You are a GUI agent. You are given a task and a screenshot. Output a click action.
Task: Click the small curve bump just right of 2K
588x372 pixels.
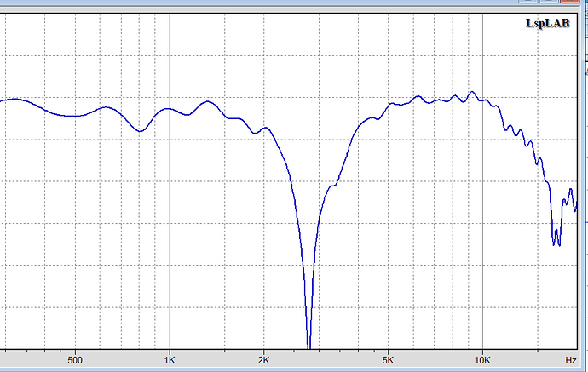point(267,129)
